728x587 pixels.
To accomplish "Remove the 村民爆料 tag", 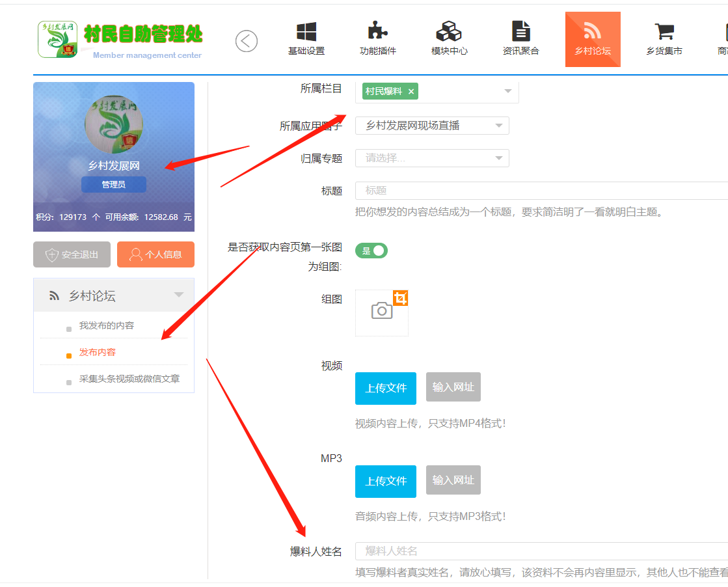I will pos(411,92).
